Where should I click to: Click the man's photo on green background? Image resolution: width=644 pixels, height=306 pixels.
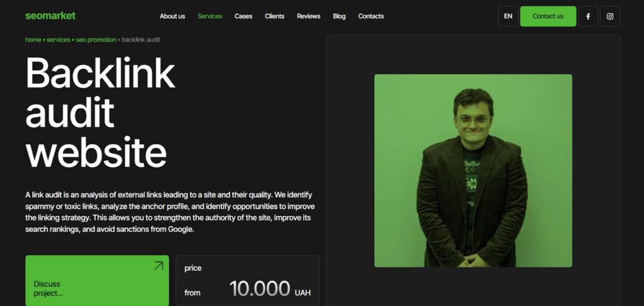coord(473,171)
